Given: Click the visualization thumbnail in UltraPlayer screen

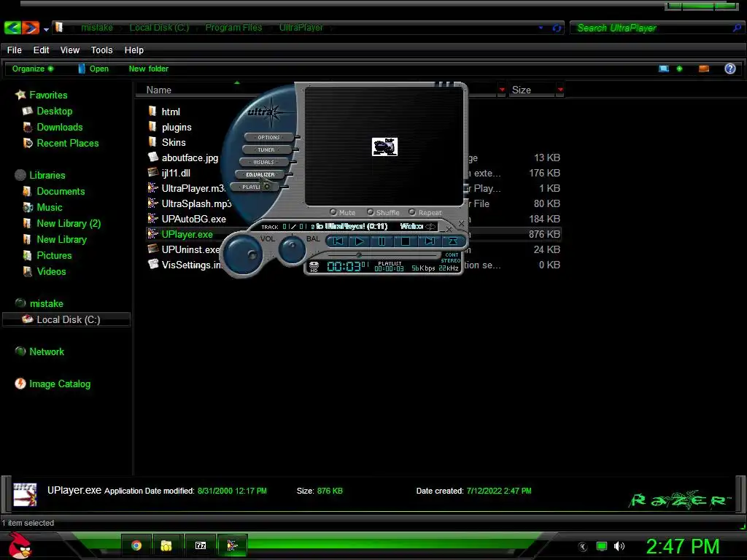Looking at the screenshot, I should tap(384, 147).
